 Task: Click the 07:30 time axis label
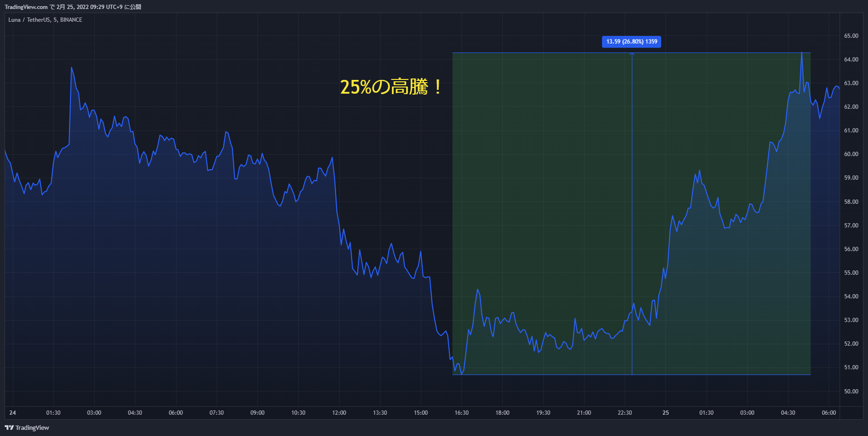click(x=217, y=413)
